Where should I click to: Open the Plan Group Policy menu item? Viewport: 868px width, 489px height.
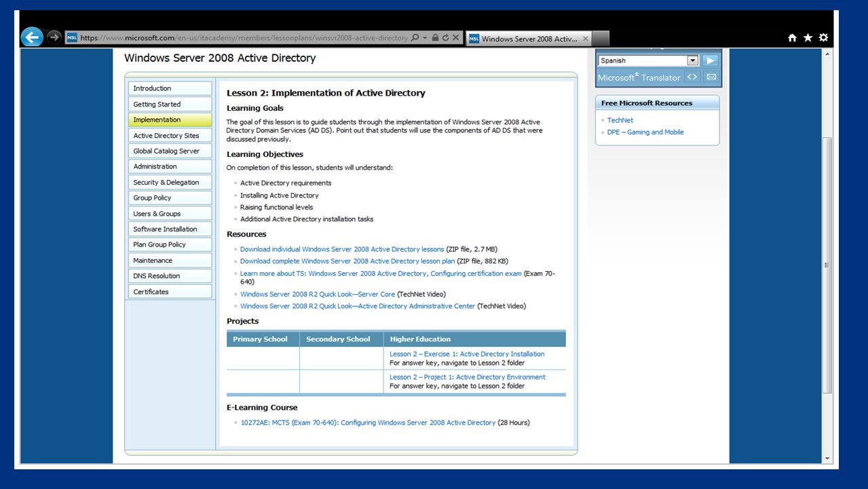170,244
